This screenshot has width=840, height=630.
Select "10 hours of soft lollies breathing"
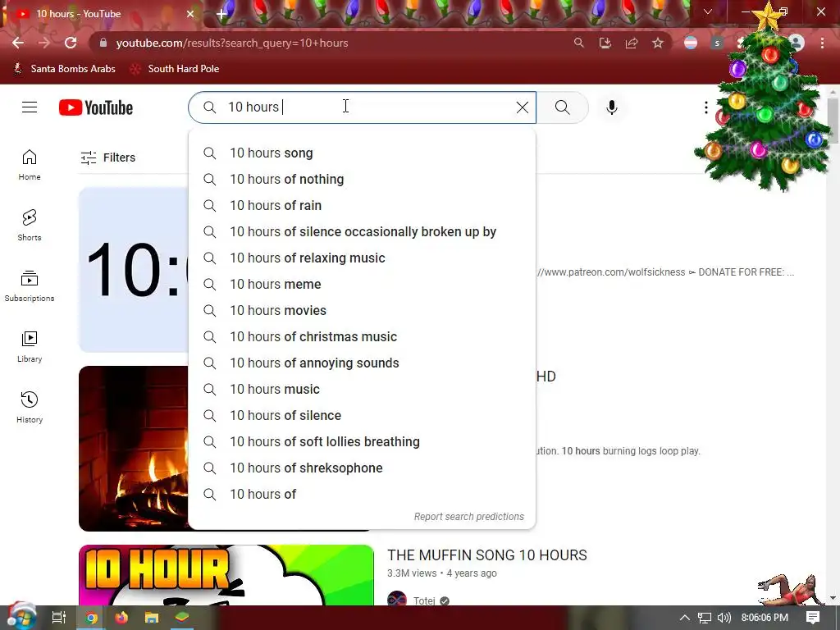click(362, 442)
